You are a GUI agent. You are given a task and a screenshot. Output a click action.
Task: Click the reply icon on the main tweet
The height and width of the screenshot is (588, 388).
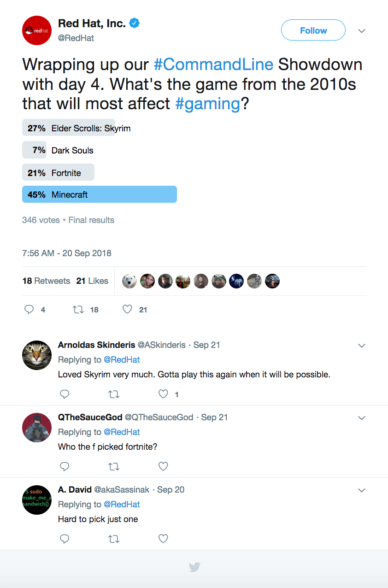[x=29, y=310]
